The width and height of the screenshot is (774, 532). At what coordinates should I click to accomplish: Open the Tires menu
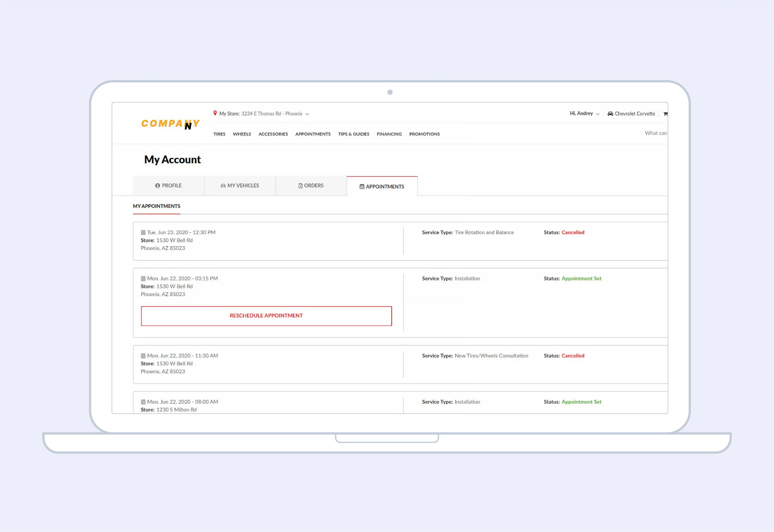pos(219,134)
